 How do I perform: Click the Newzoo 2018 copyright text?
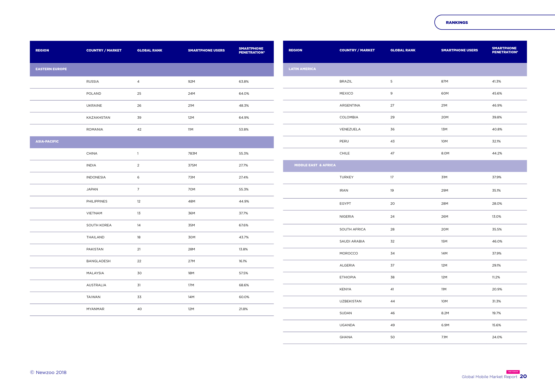coord(48,372)
